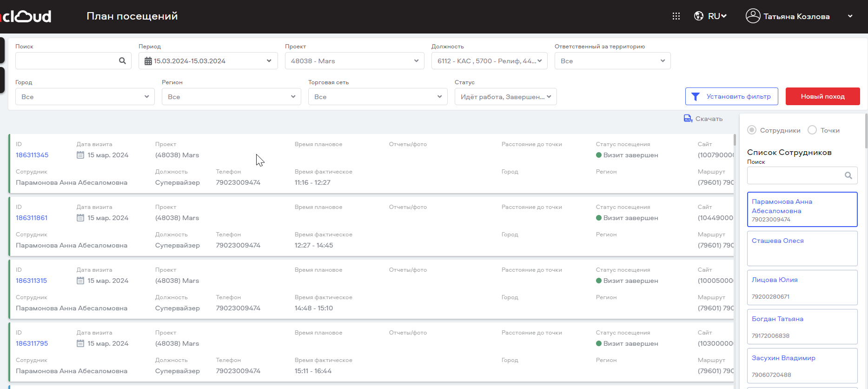Click the visits list vertical scrollbar
The image size is (868, 389).
[x=735, y=140]
